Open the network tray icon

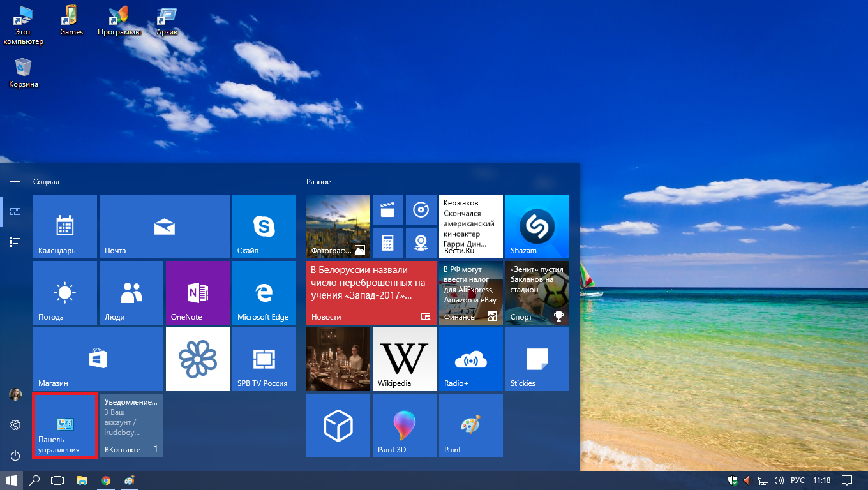[x=763, y=480]
